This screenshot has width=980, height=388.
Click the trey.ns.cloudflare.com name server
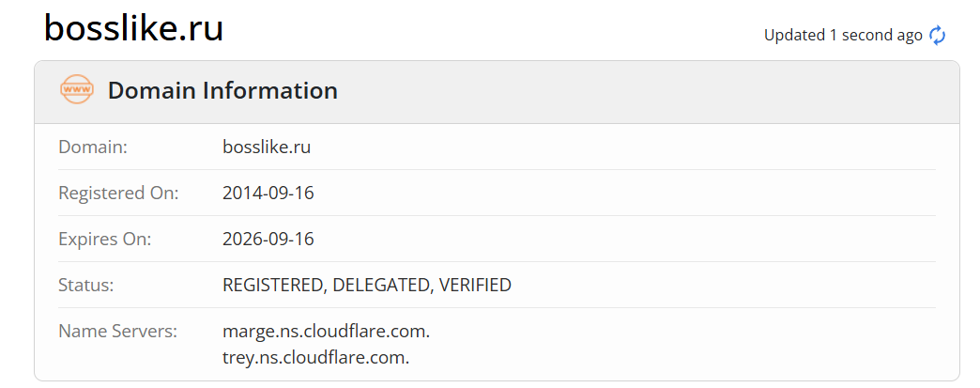point(315,358)
